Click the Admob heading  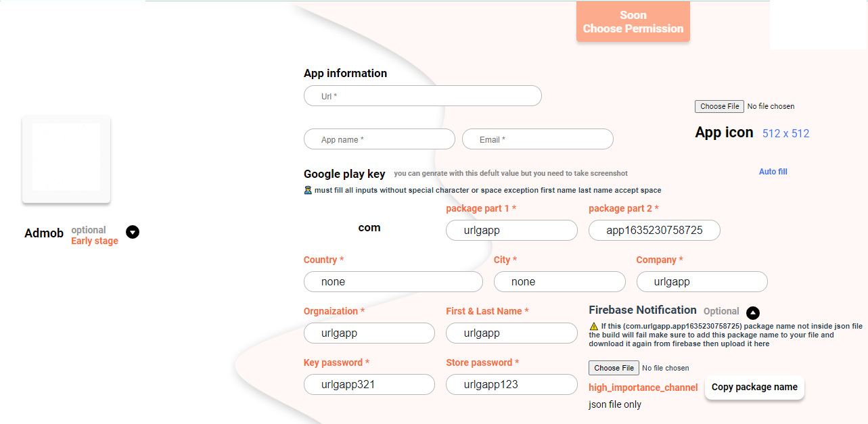[44, 233]
